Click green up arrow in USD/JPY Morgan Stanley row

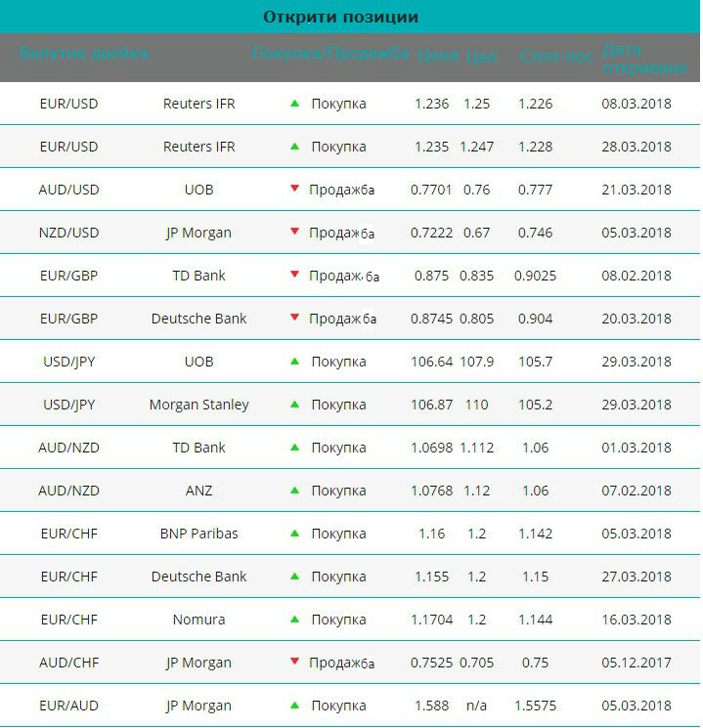[x=294, y=405]
